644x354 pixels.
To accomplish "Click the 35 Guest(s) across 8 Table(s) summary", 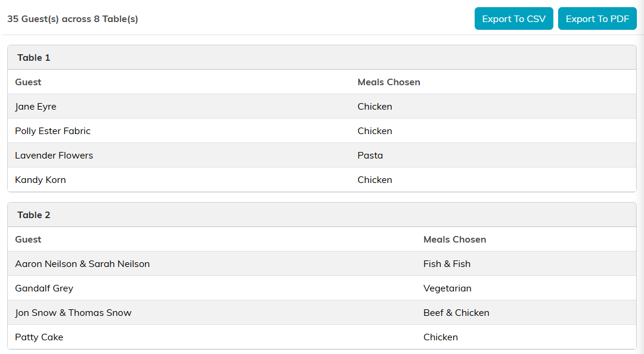I will coord(73,19).
